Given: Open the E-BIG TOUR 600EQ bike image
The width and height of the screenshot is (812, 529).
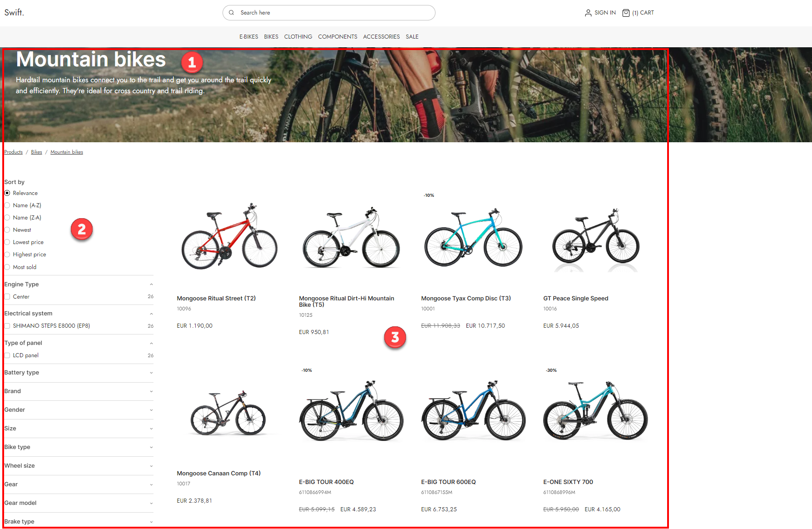Looking at the screenshot, I should pyautogui.click(x=474, y=410).
